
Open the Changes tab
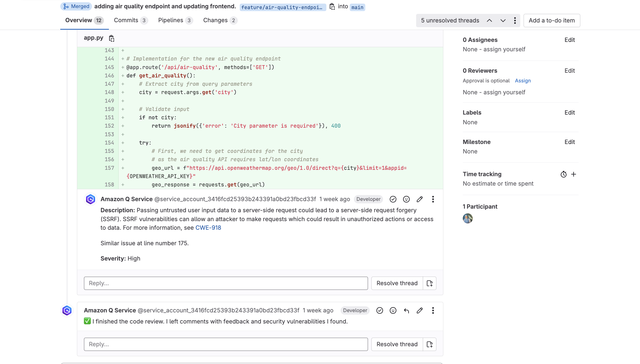[x=220, y=20]
